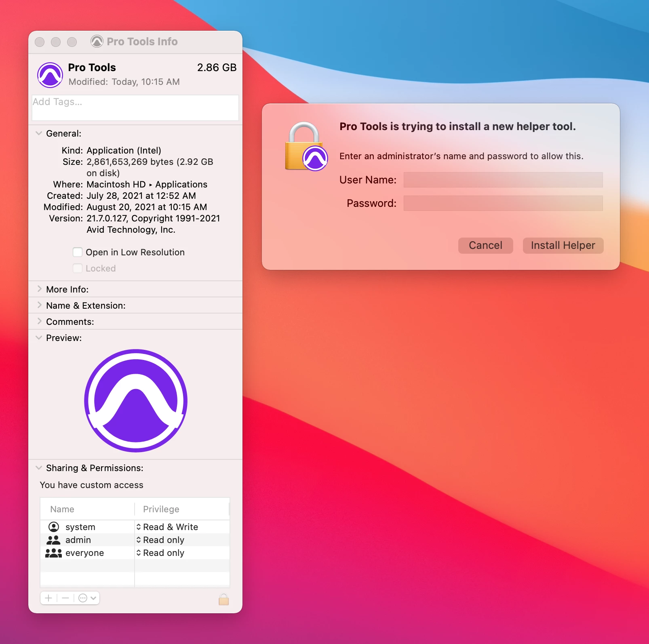Viewport: 649px width, 644px height.
Task: Change the everyone Read only privilege
Action: tap(160, 553)
